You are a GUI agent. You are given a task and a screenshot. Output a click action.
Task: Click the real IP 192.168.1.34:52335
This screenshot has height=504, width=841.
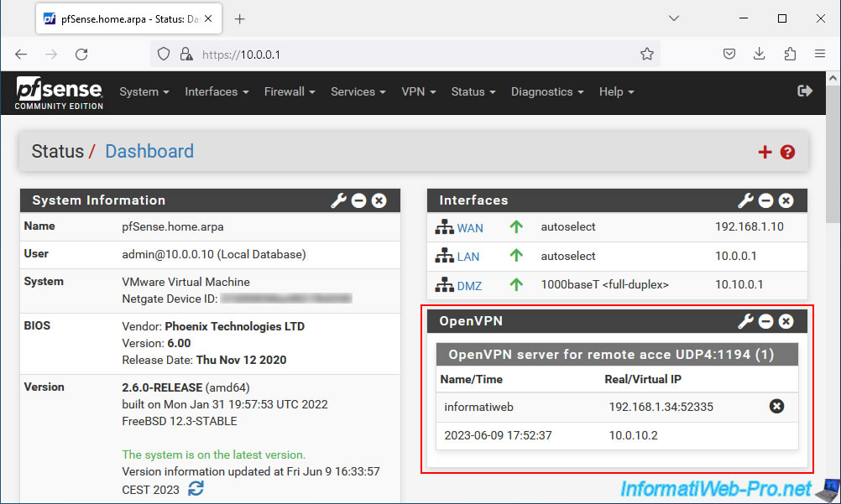(661, 407)
